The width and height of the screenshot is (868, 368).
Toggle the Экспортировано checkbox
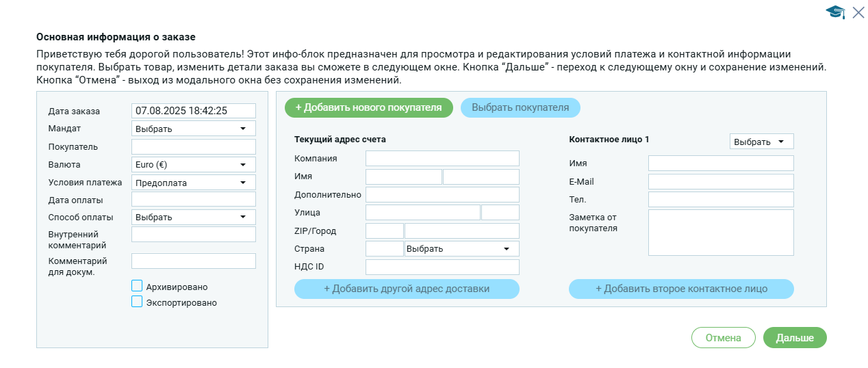click(137, 302)
